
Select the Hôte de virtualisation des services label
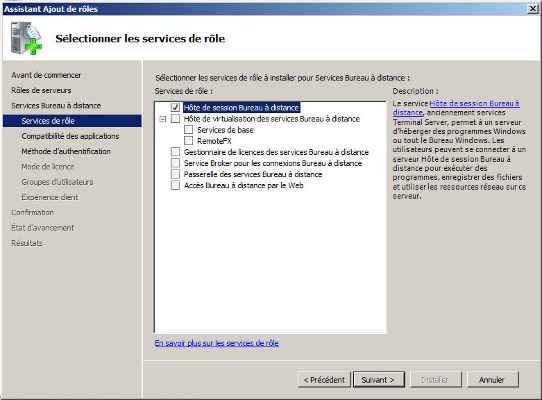[x=272, y=119]
